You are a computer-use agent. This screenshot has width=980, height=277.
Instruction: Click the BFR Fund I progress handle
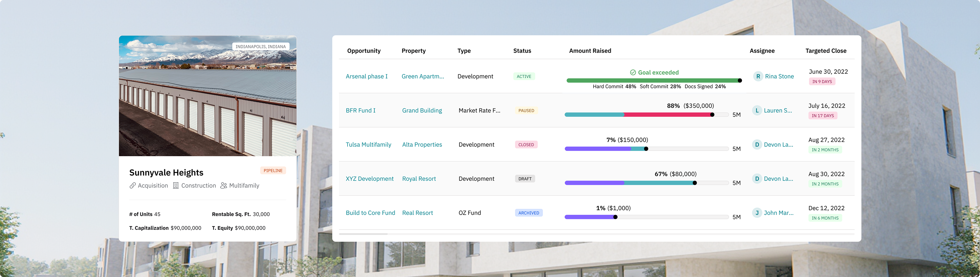click(x=712, y=115)
